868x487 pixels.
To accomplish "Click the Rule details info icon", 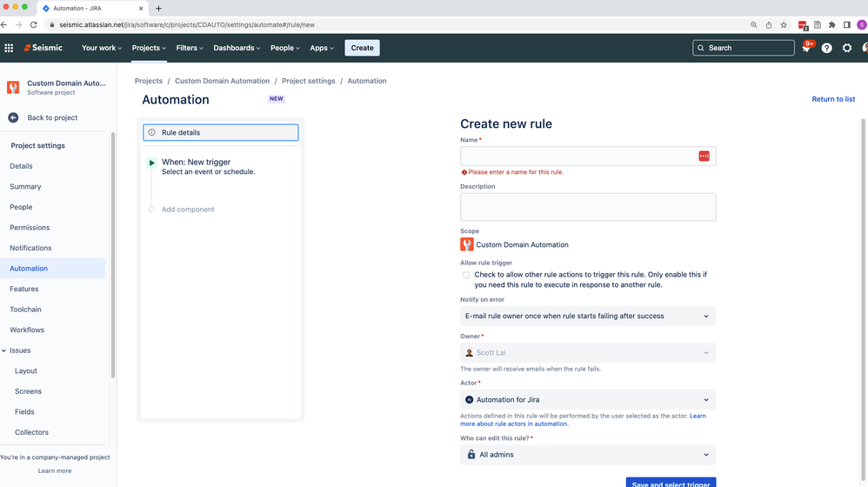I will [x=151, y=132].
